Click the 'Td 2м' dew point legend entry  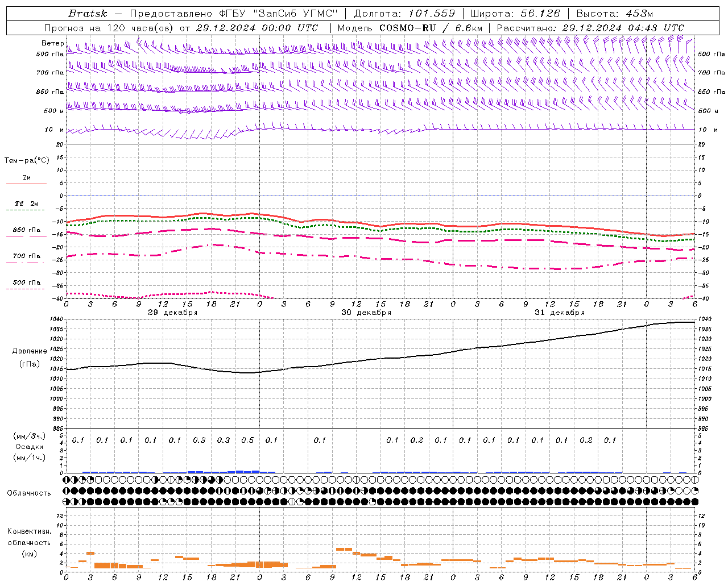click(x=26, y=203)
